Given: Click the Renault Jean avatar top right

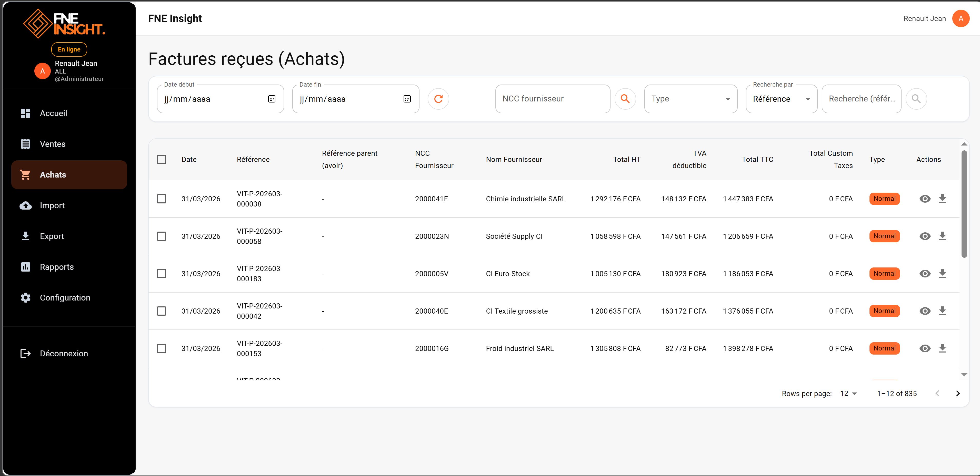Looking at the screenshot, I should click(x=961, y=19).
